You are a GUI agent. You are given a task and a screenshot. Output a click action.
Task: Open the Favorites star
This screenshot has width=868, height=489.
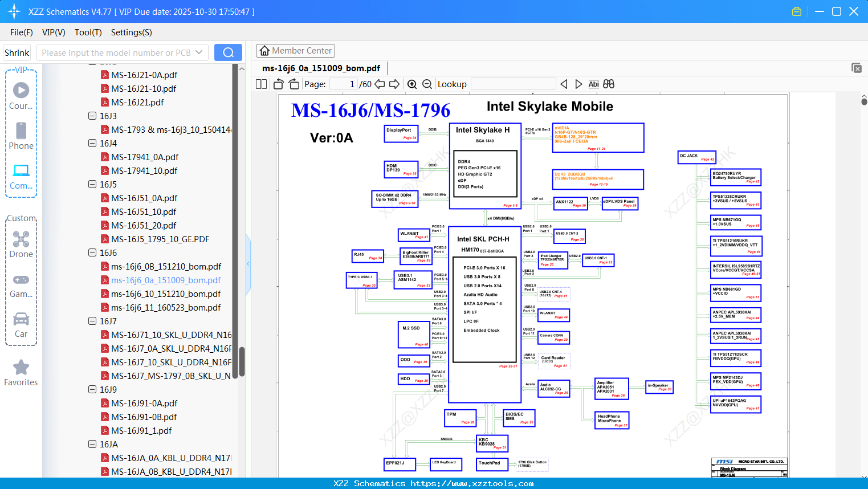pyautogui.click(x=21, y=373)
